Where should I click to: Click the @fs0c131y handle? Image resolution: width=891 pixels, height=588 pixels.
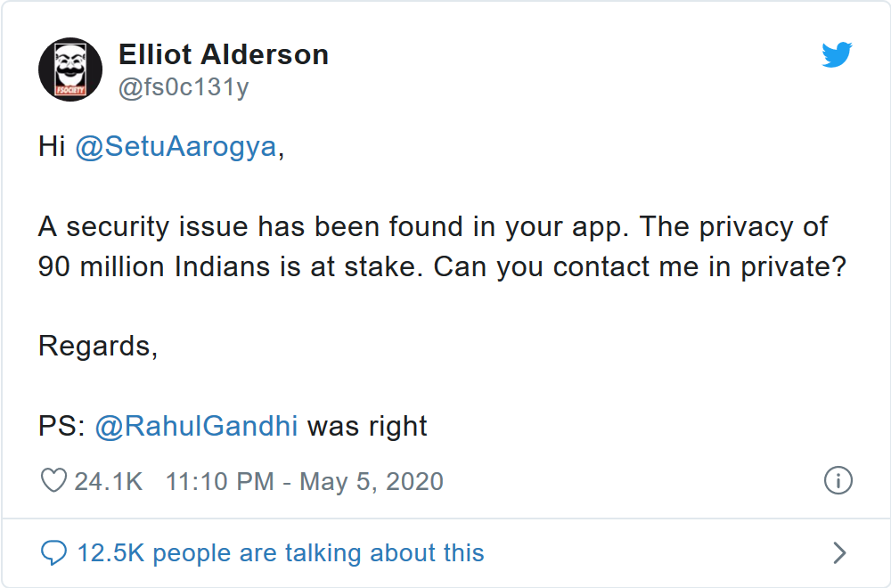184,88
